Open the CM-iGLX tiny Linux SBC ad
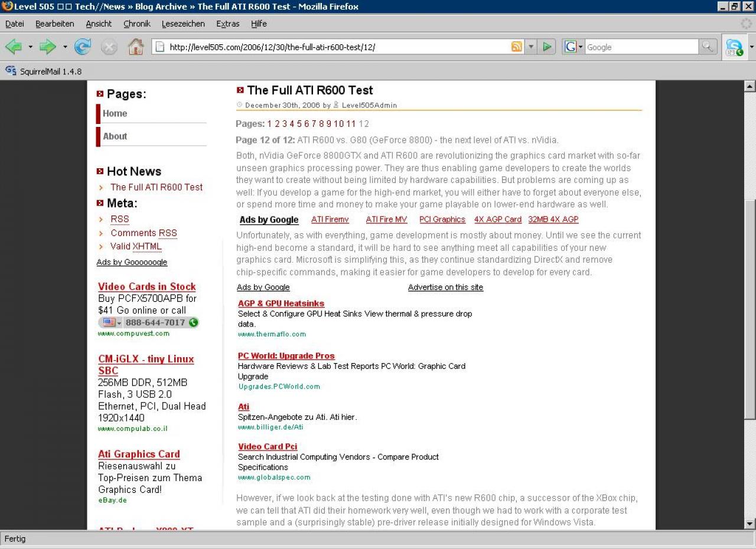 146,365
